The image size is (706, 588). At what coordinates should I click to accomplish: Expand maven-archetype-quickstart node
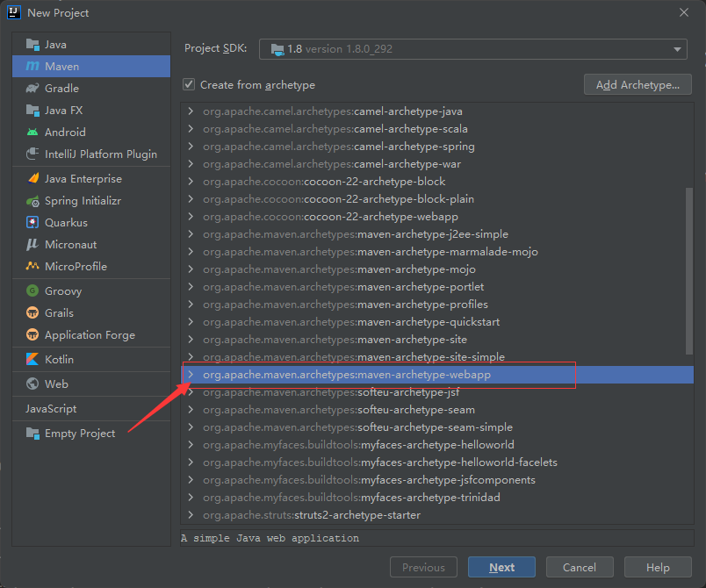(191, 322)
